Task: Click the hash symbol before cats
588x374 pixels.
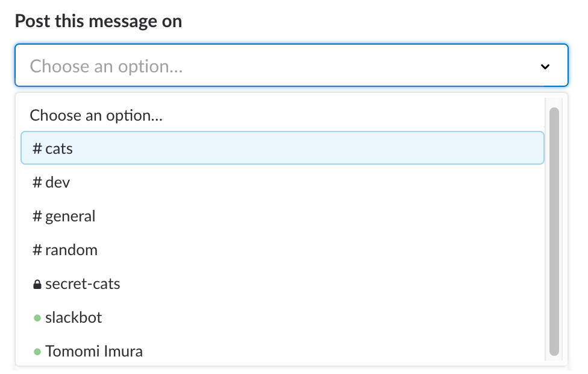Action: pos(37,149)
